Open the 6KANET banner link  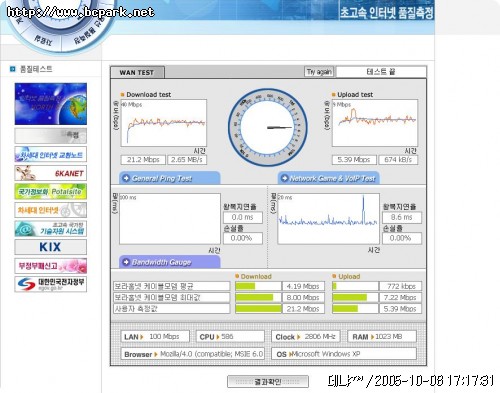(x=51, y=173)
